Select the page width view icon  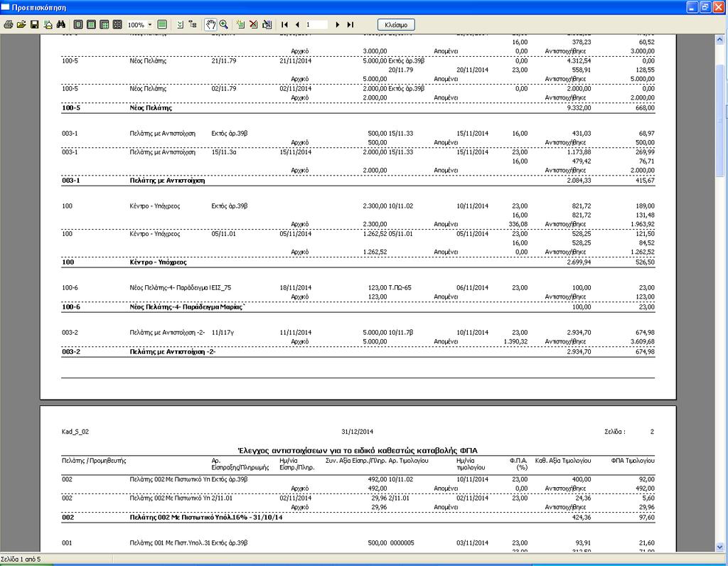[92, 25]
